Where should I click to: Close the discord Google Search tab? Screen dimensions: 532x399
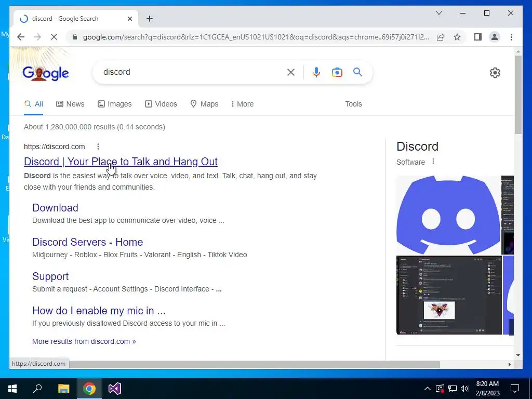129,19
